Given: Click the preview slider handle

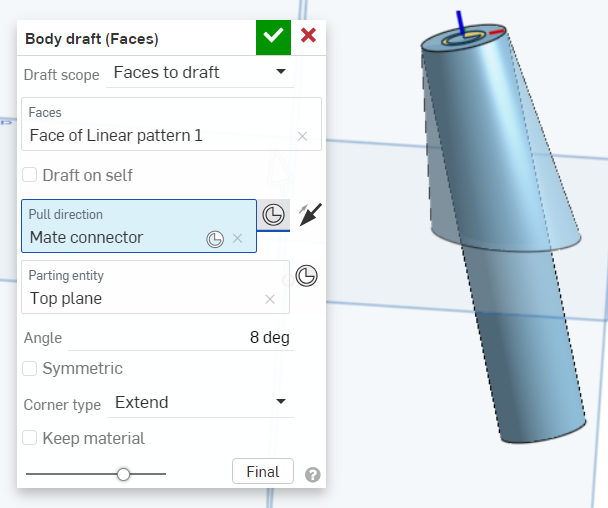Looking at the screenshot, I should pos(123,474).
